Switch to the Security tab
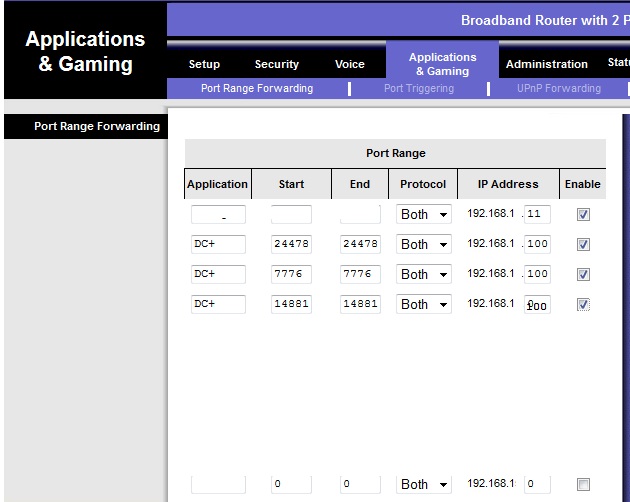This screenshot has width=630, height=502. point(276,64)
